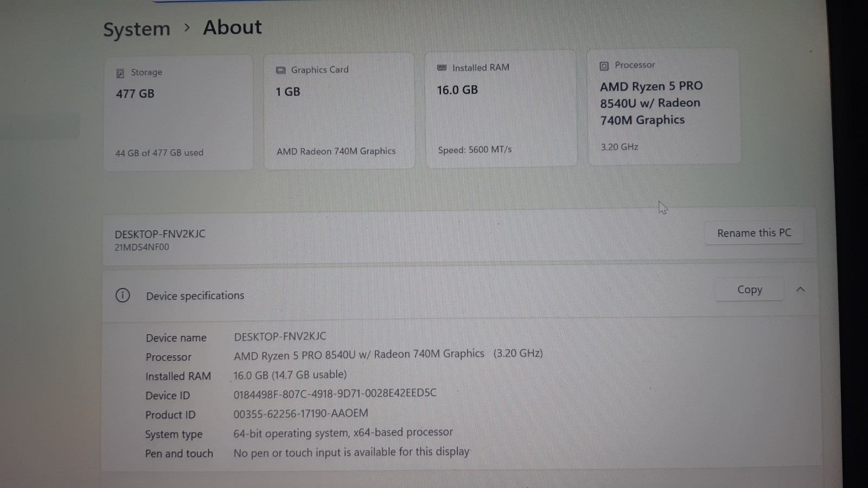Click 'AMD Radeon 740M Graphics' text
This screenshot has height=488, width=868.
336,151
